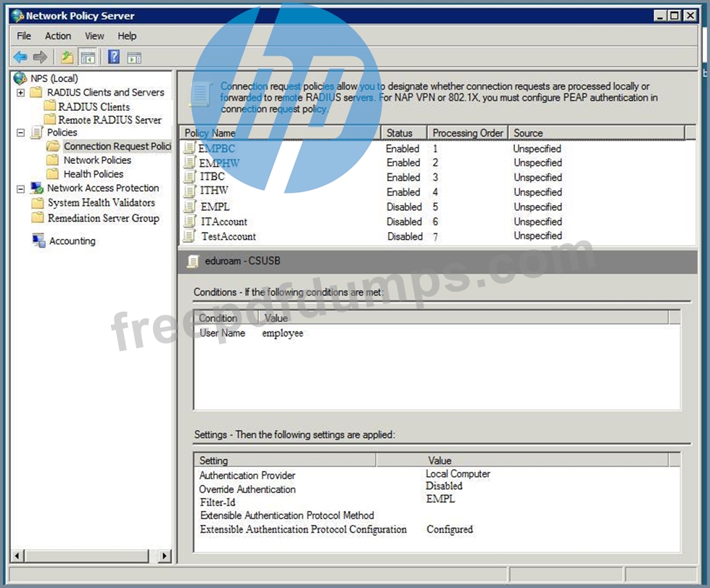Screen dimensions: 710x588
Task: Click the Extensible Authentication Protocol Method setting
Action: (x=287, y=515)
